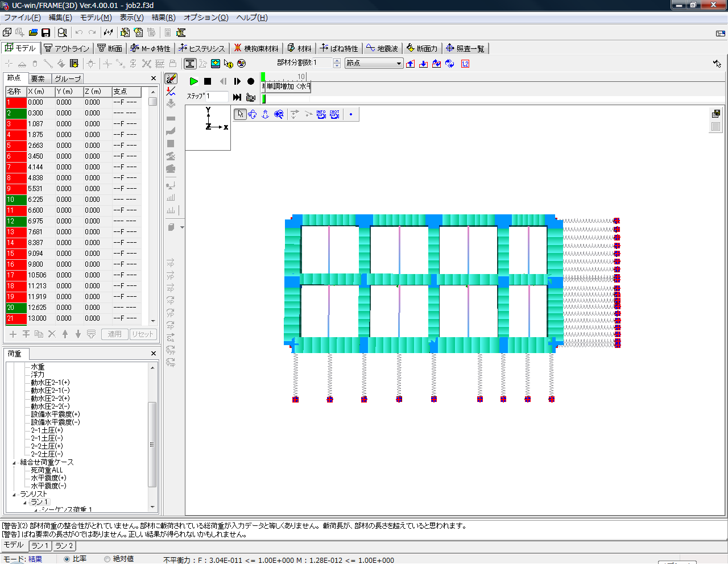Click the Save floppy disk icon
The image size is (728, 564).
(46, 32)
